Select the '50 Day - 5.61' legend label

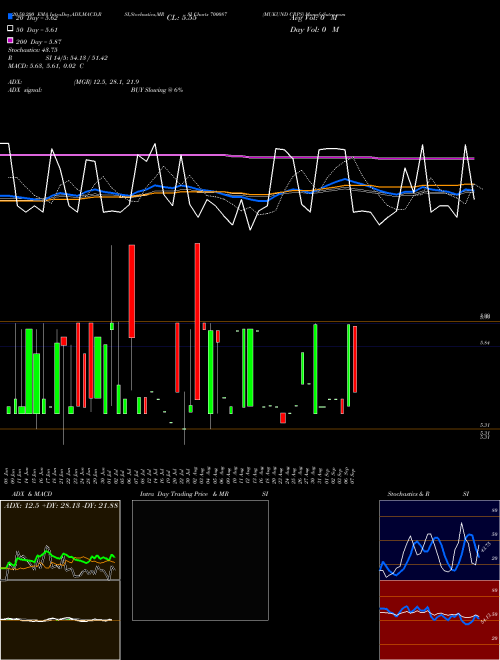(37, 30)
